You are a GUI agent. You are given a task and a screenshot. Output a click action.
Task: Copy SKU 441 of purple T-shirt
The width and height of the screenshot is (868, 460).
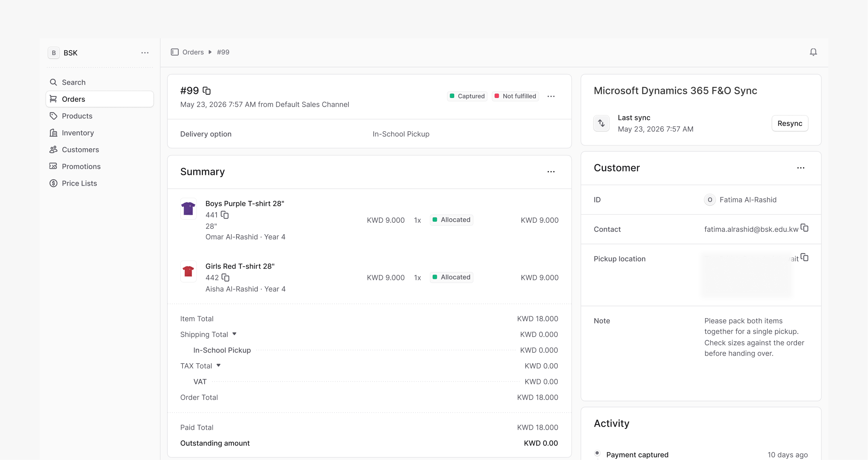point(225,215)
